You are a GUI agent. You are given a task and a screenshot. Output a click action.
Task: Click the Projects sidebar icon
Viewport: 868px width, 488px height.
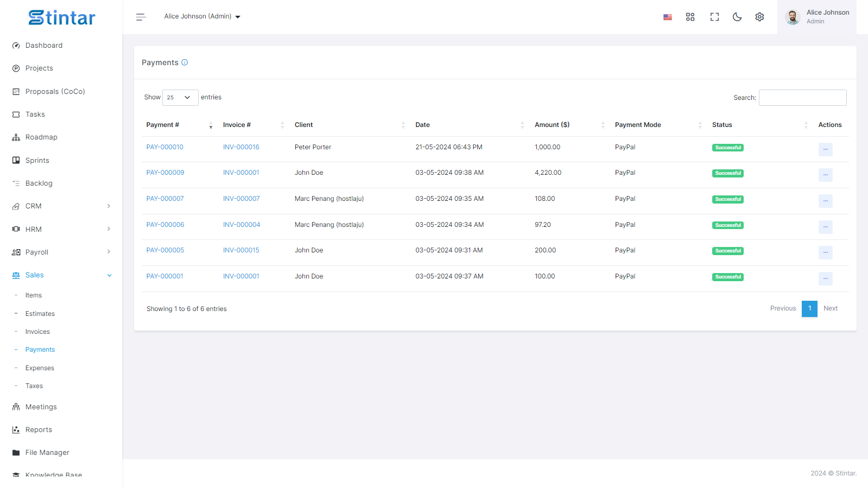(x=16, y=68)
